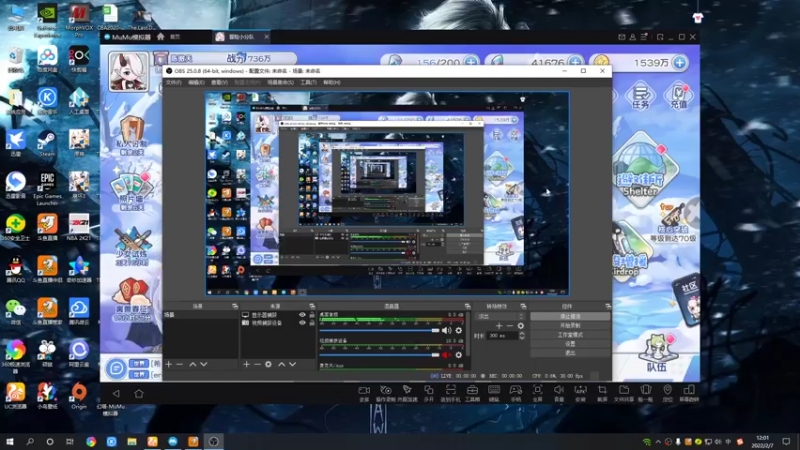Viewport: 800px width, 450px height.
Task: Open the game chat bubble icon
Action: (x=116, y=368)
